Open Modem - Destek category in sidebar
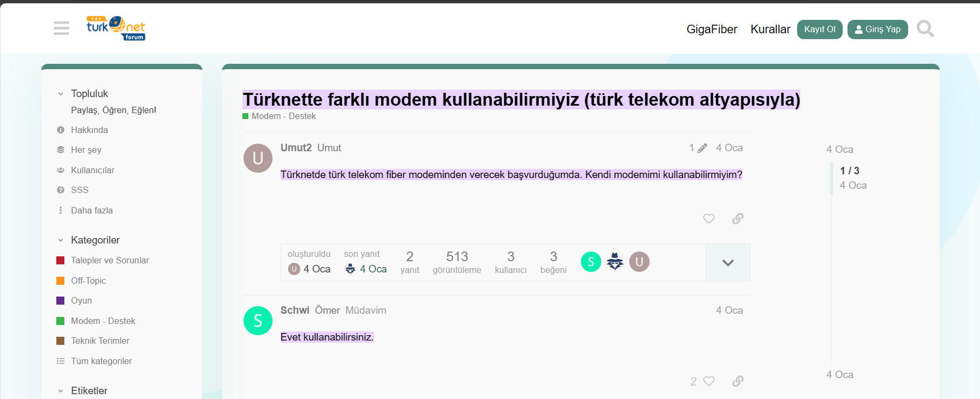The width and height of the screenshot is (980, 399). point(103,321)
